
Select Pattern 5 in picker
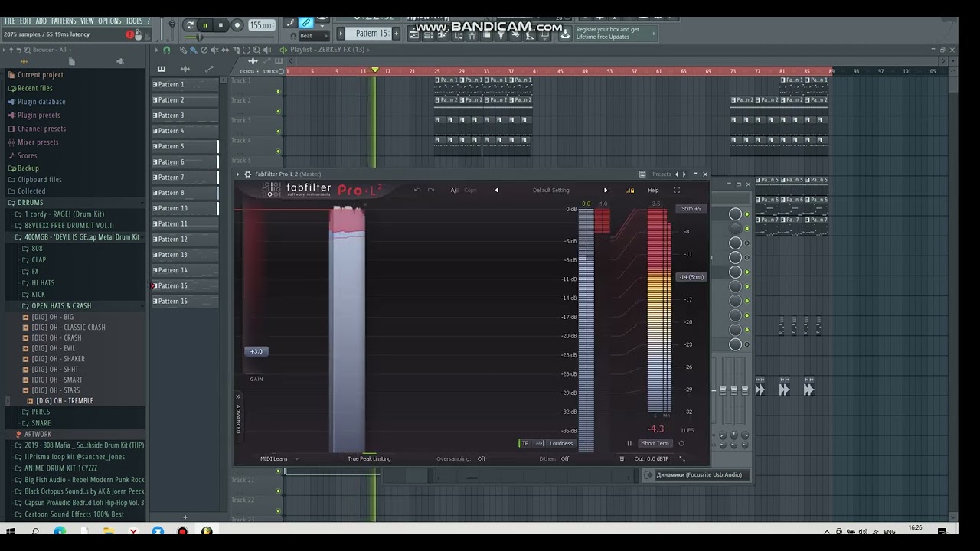[x=185, y=146]
